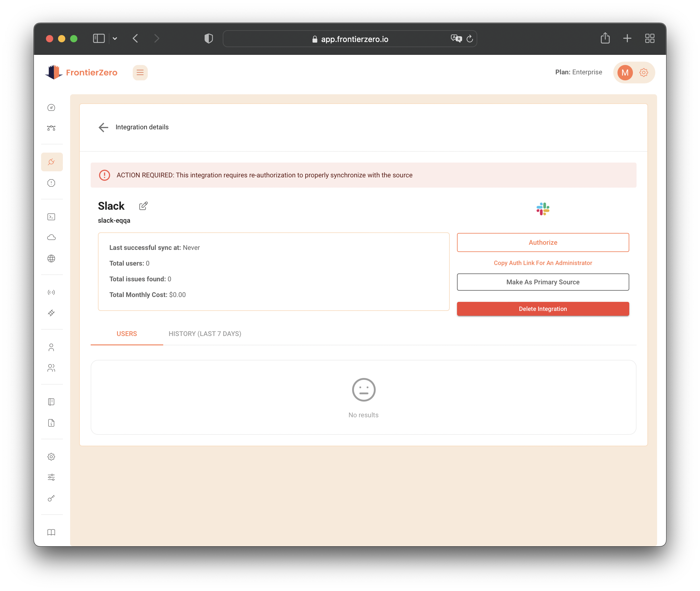
Task: Click the sliders preferences sidebar icon
Action: click(x=51, y=477)
